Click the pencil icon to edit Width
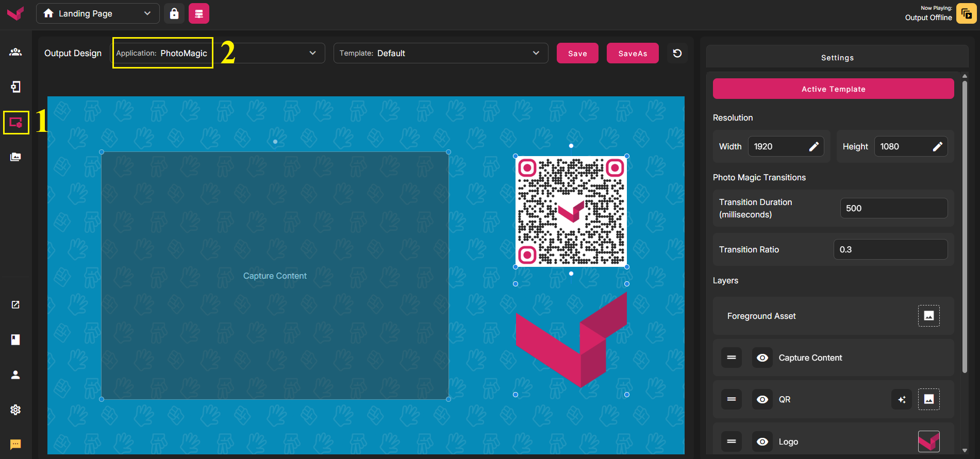Viewport: 980px width, 459px height. pyautogui.click(x=814, y=146)
